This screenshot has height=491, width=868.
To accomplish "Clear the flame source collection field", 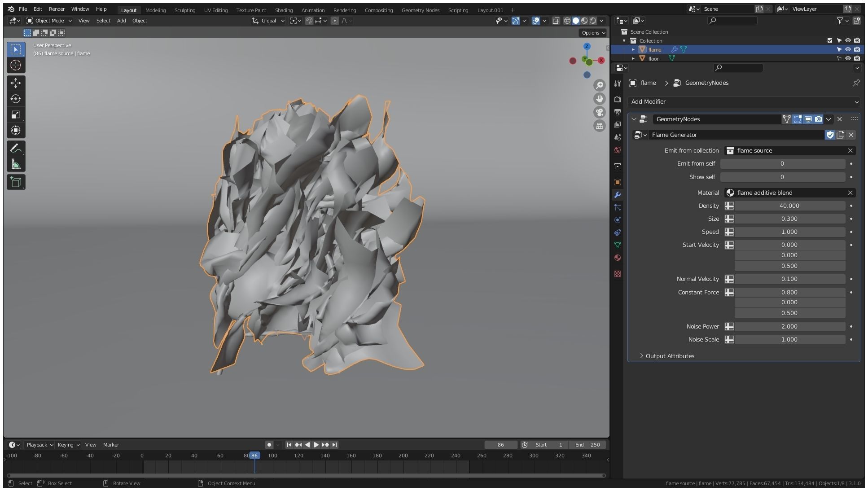I will [x=850, y=151].
